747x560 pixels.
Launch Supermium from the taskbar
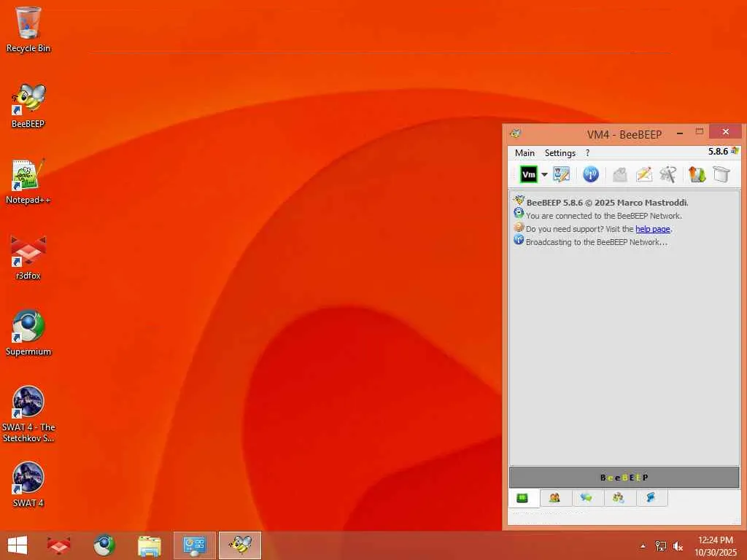[104, 545]
